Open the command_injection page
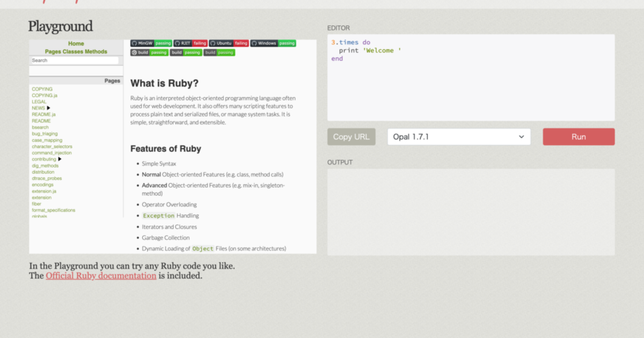This screenshot has height=338, width=644. pyautogui.click(x=52, y=153)
